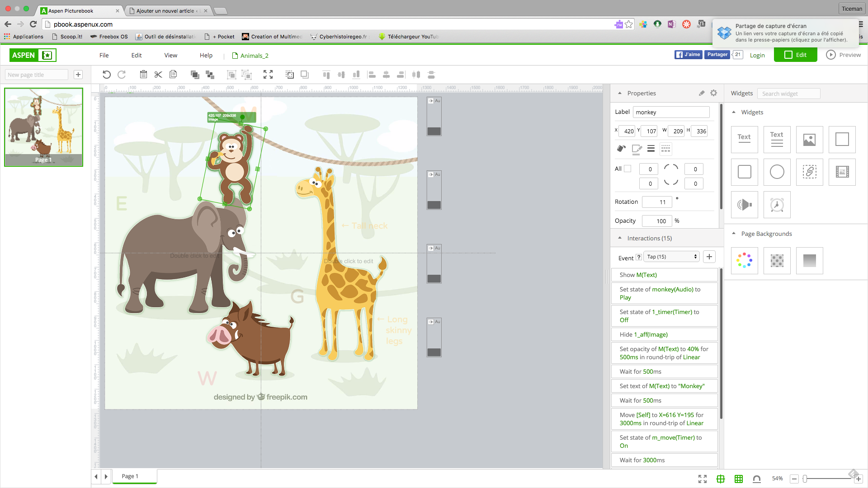Send selection to back icon
Screen dimensions: 868x488
coord(210,75)
